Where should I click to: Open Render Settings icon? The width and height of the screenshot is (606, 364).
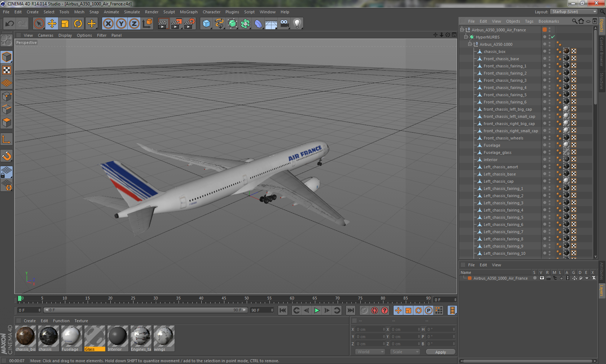[189, 24]
